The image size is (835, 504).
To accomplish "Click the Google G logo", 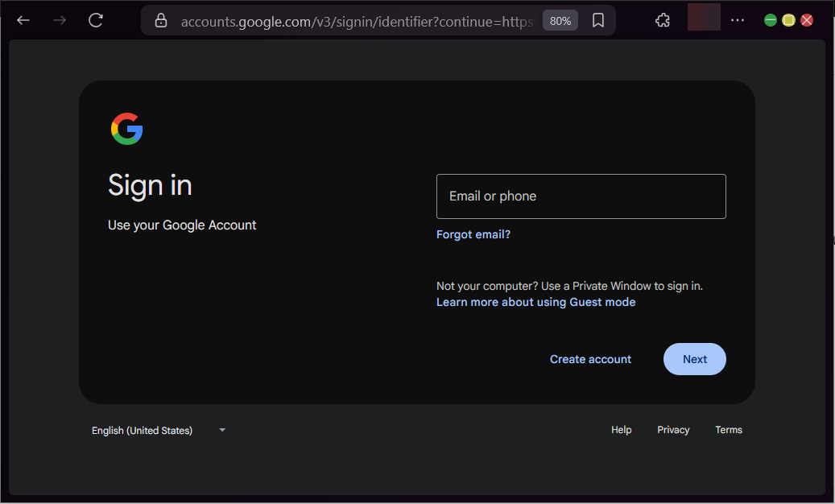I will (x=126, y=128).
